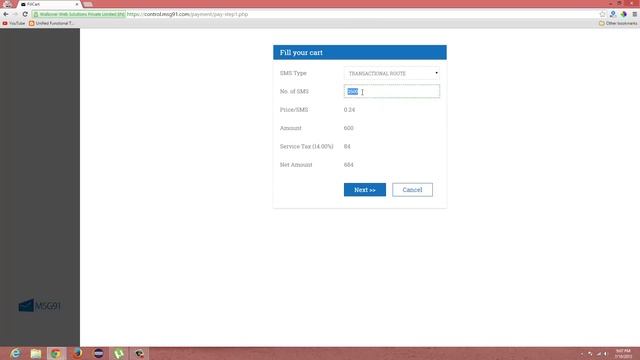Open the Chrome hamburger menu

click(635, 14)
